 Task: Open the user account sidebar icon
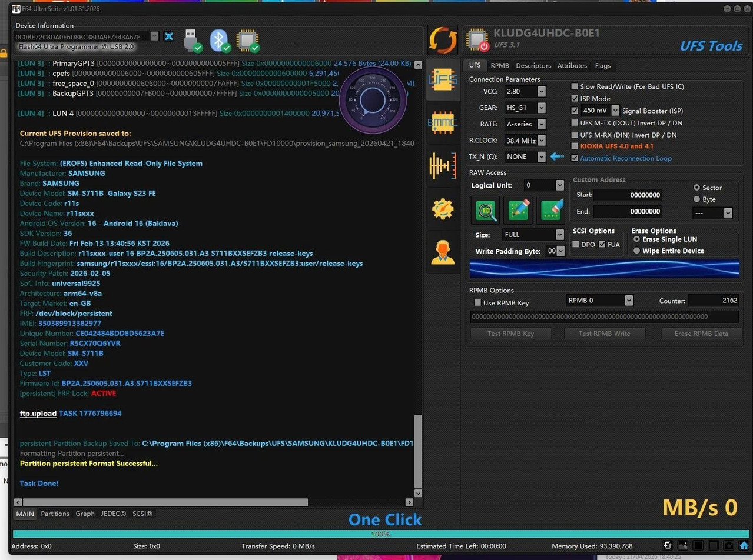tap(443, 252)
